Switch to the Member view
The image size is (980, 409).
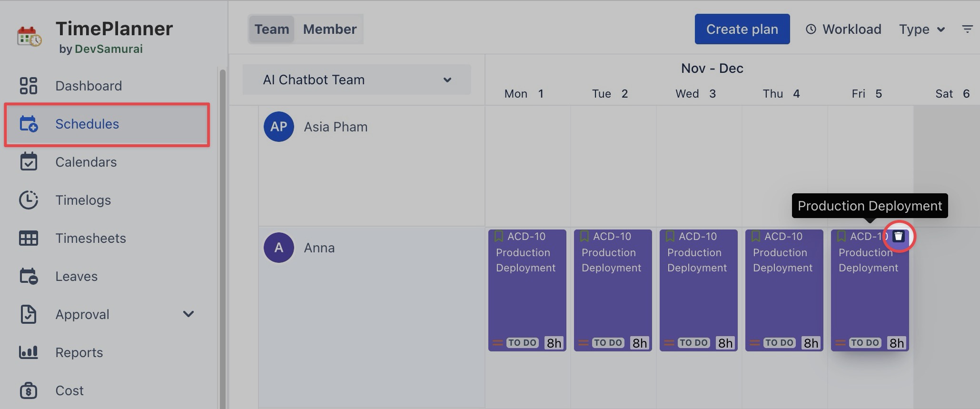click(x=330, y=29)
